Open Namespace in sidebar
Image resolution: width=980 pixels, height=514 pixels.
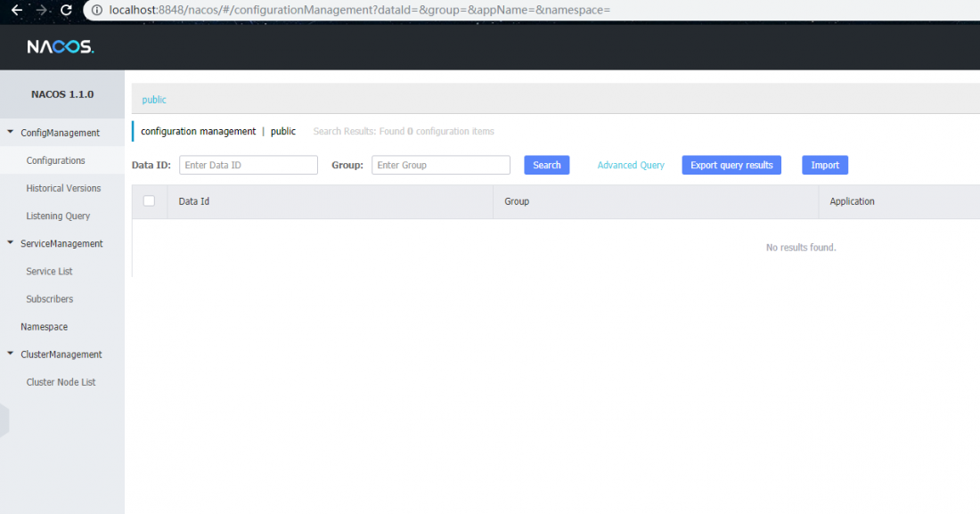(44, 326)
